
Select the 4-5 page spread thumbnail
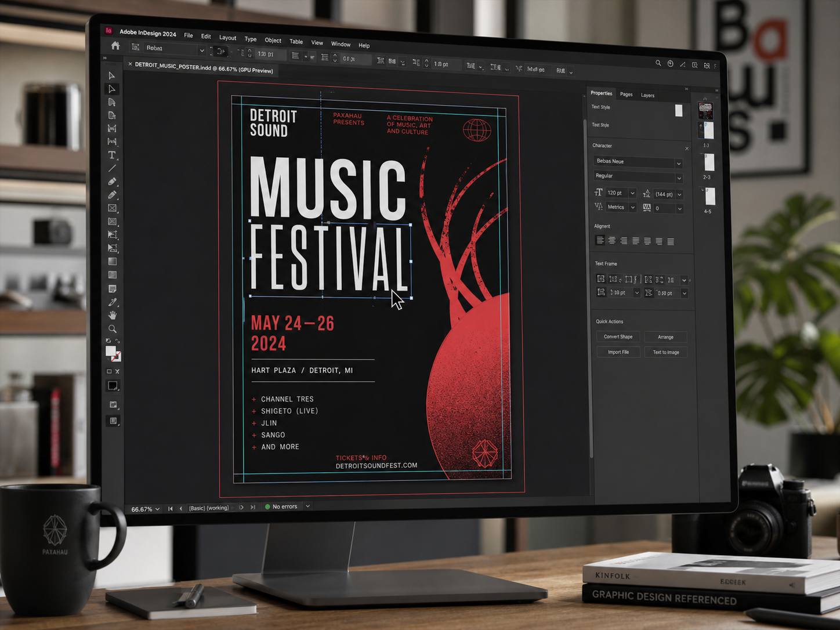(709, 196)
